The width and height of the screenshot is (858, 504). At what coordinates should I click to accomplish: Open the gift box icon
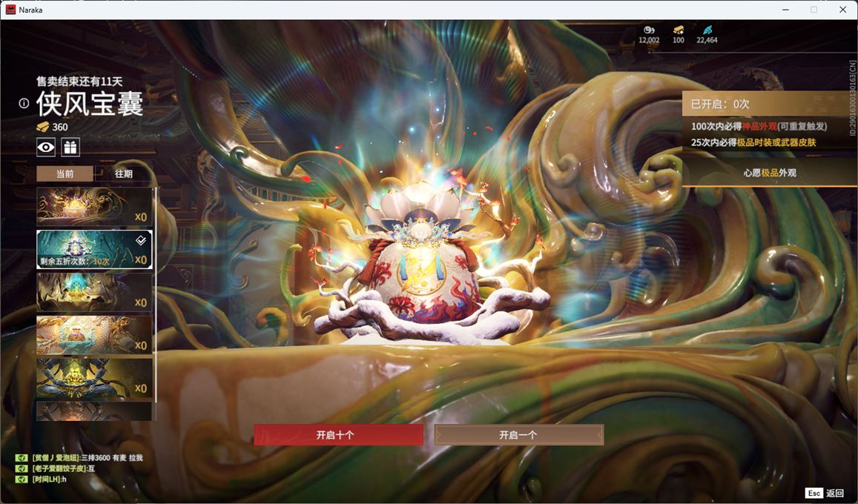point(70,147)
